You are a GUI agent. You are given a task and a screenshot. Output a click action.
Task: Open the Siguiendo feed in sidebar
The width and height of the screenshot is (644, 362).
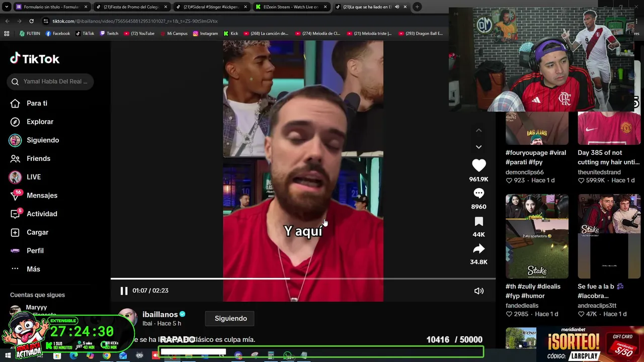click(x=43, y=140)
